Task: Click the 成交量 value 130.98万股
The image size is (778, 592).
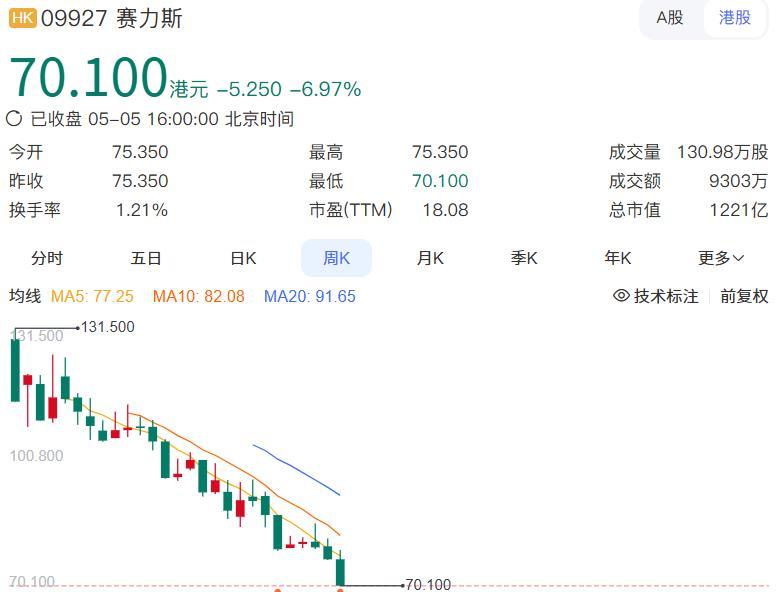Action: pyautogui.click(x=723, y=152)
